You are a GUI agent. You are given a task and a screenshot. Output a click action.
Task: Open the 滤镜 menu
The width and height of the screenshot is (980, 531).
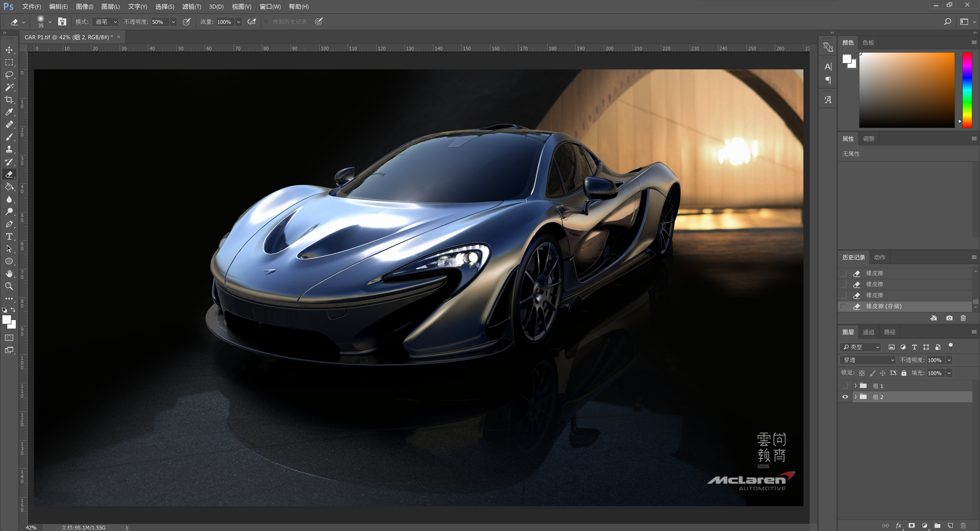(x=191, y=6)
